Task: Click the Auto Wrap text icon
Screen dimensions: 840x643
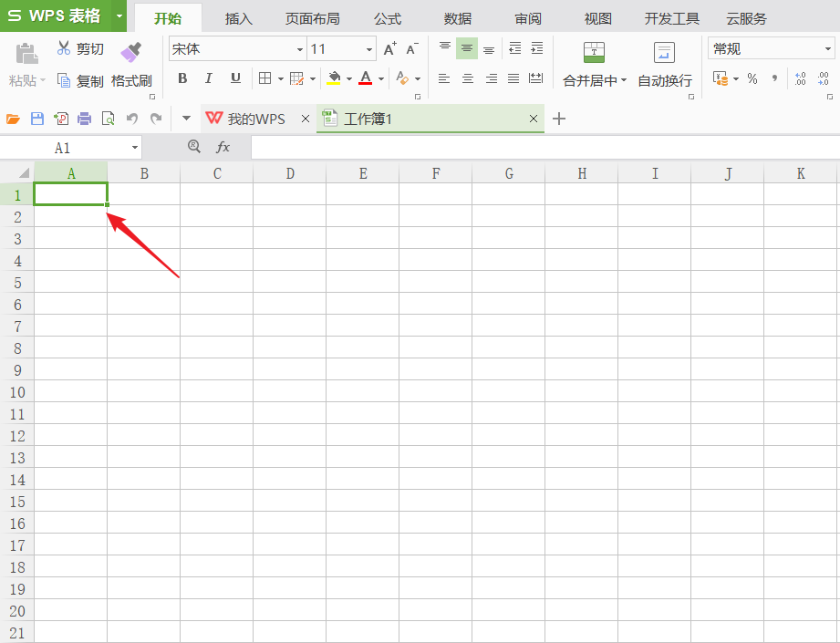Action: [x=664, y=52]
